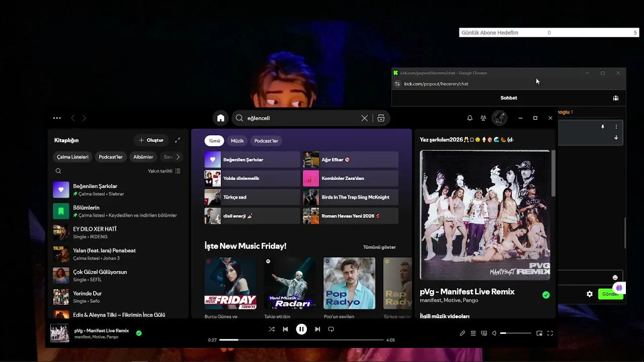Click the Tümünü göster link

coord(379,247)
